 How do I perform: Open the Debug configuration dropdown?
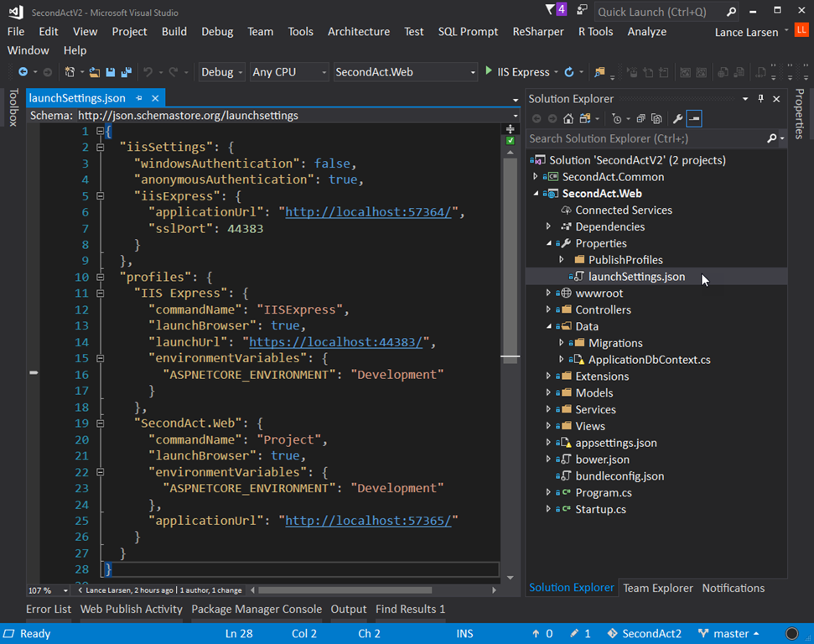[x=221, y=72]
